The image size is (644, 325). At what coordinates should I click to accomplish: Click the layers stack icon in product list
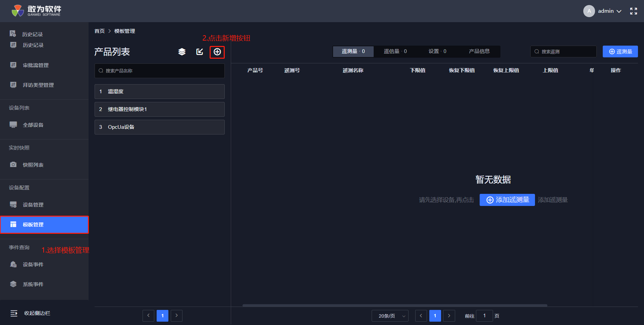[x=182, y=52]
